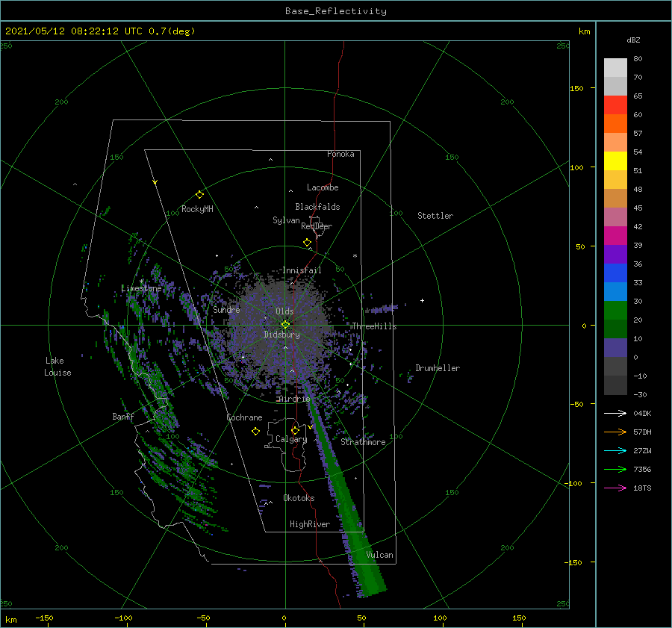Pick the orange 57-60 dBZ legend swatch
Viewport: 672px width, 628px height.
[615, 124]
